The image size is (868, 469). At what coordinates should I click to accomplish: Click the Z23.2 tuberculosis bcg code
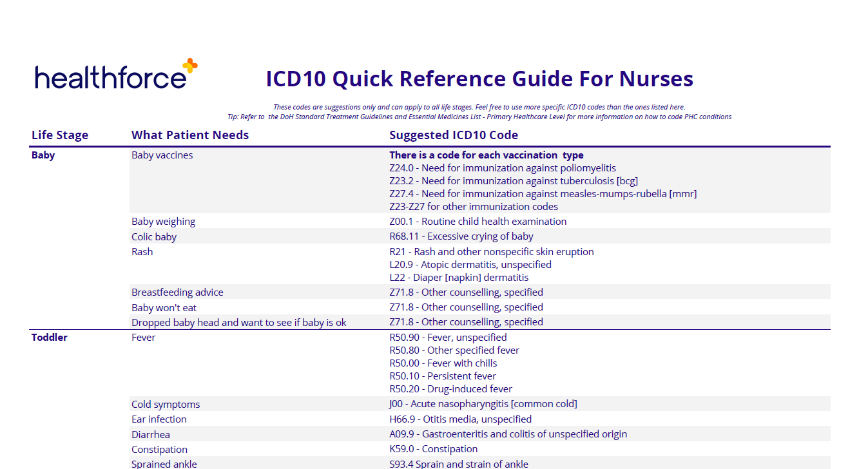point(513,180)
